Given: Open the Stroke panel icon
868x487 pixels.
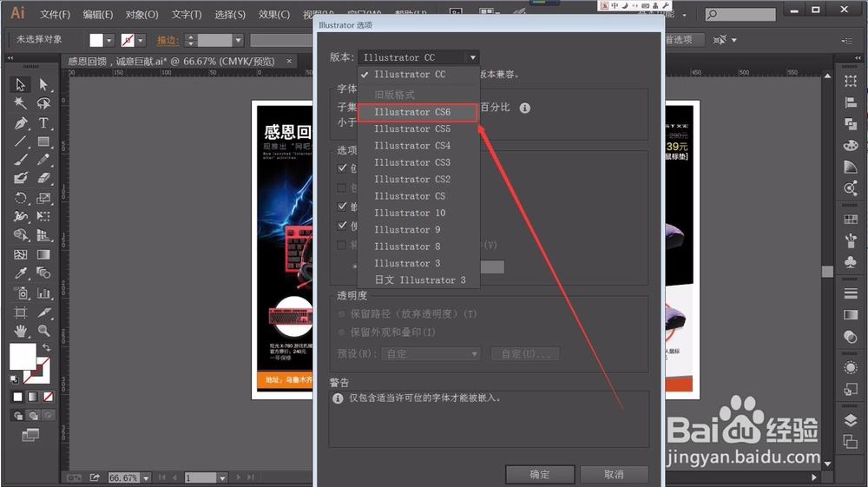Looking at the screenshot, I should pyautogui.click(x=851, y=293).
